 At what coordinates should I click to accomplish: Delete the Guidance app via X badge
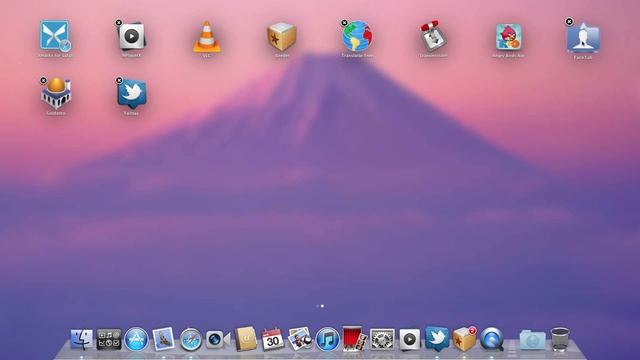[43, 80]
